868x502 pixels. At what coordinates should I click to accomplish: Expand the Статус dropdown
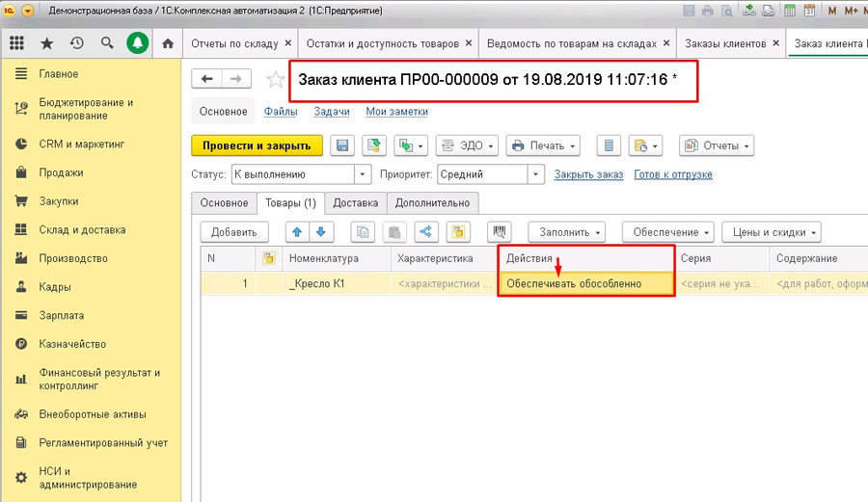[x=363, y=174]
